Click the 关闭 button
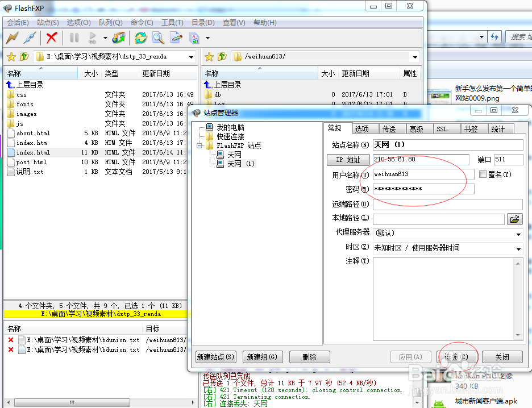 click(502, 357)
